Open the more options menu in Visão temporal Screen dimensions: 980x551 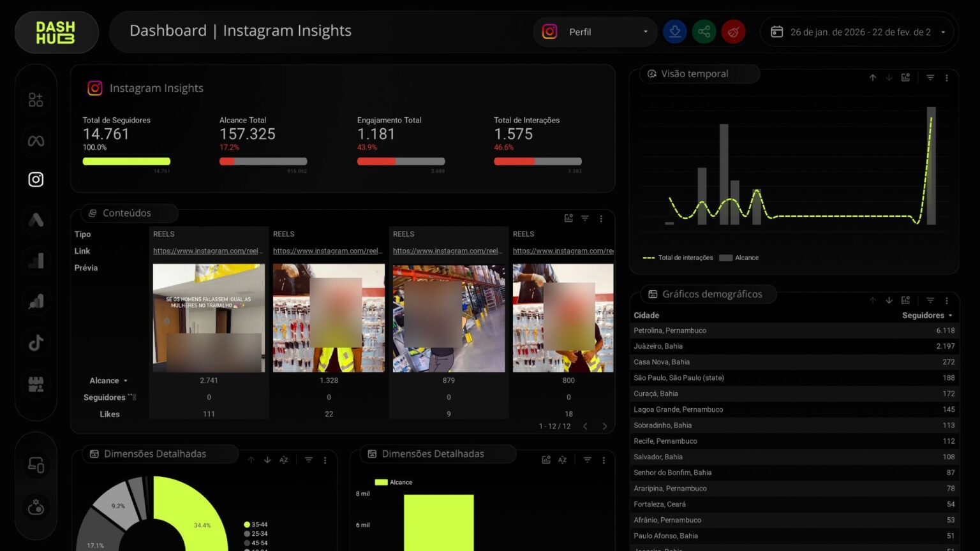tap(947, 78)
